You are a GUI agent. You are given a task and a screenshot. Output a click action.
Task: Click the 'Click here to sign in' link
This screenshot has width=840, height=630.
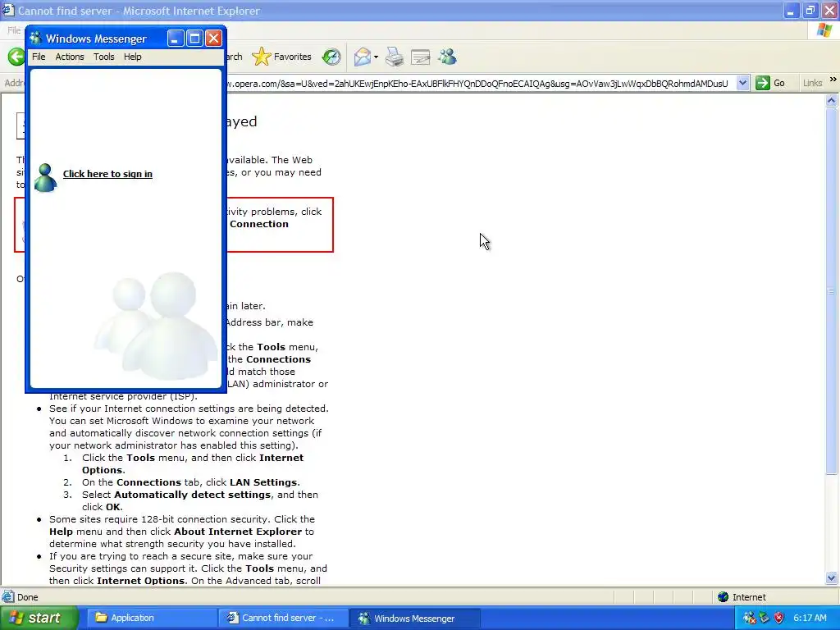point(107,174)
